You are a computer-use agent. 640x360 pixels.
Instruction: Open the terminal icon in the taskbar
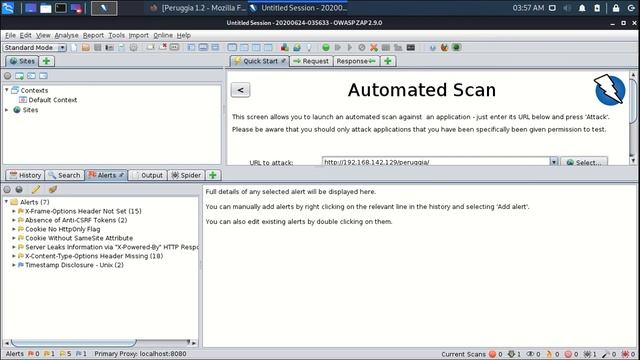click(61, 8)
